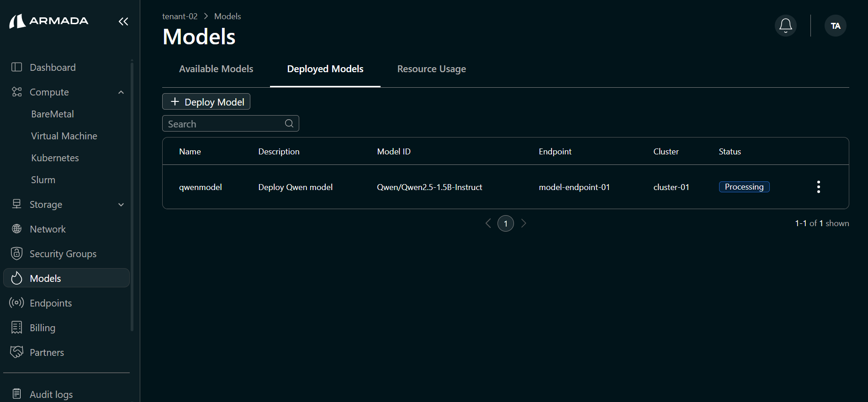Image resolution: width=868 pixels, height=402 pixels.
Task: Switch to the Available Models tab
Action: tap(216, 69)
